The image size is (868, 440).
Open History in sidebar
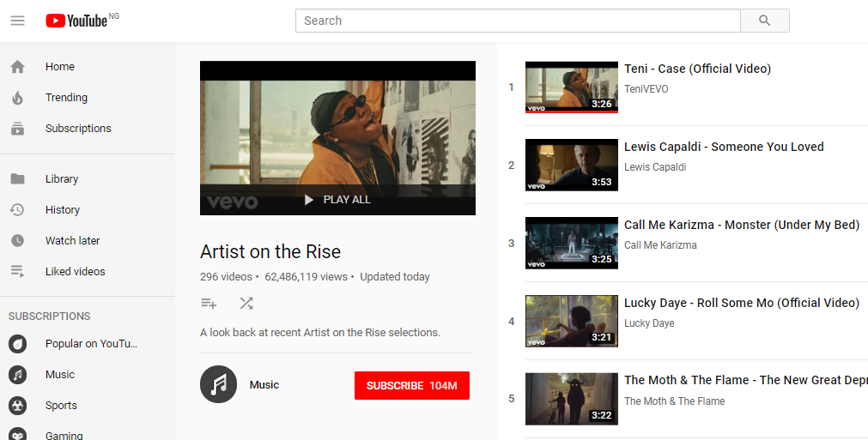tap(63, 210)
